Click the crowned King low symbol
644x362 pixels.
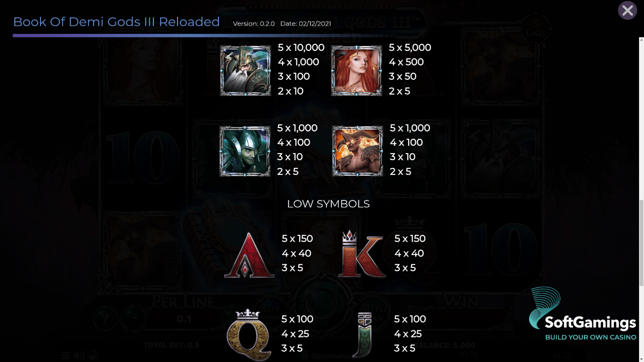pyautogui.click(x=361, y=254)
